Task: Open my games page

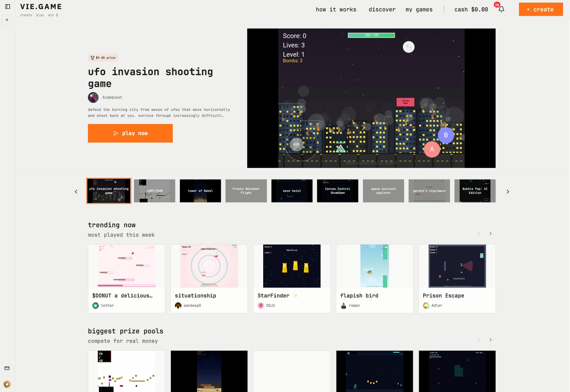Action: [419, 9]
